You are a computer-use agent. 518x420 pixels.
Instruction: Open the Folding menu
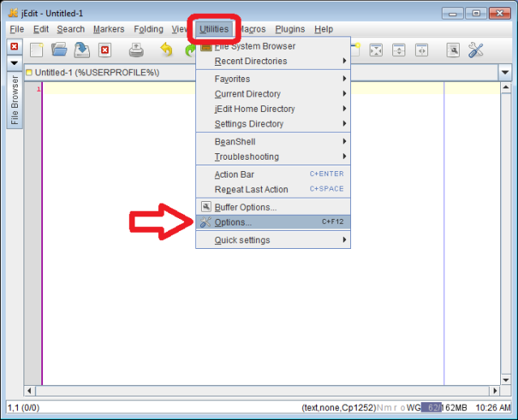(x=148, y=29)
